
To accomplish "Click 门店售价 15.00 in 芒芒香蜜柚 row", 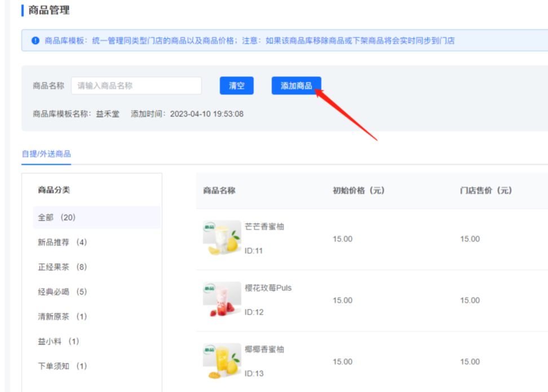I will pyautogui.click(x=470, y=239).
